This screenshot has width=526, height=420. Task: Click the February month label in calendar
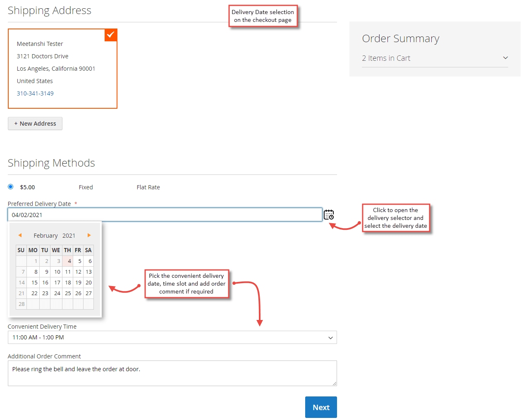point(45,235)
